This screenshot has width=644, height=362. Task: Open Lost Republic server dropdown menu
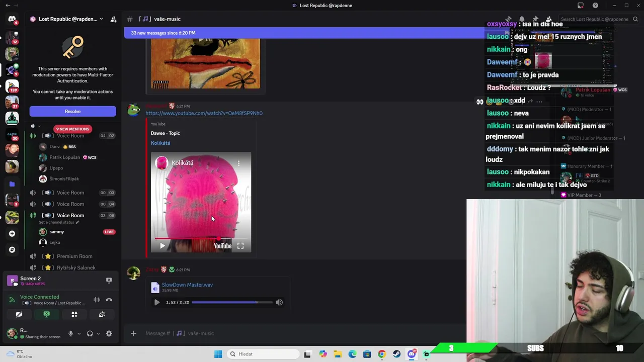point(101,19)
